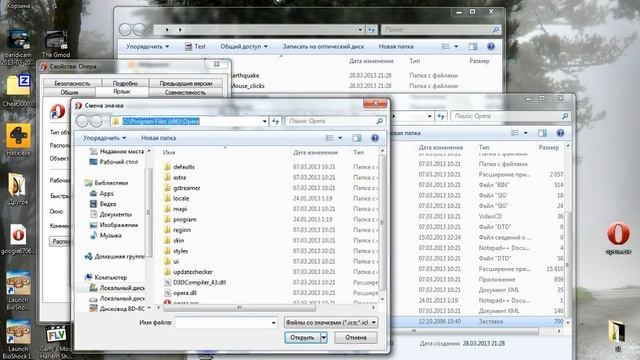Open view options arrow in Смена значка dialog
Screen dimensions: 640x360
[x=340, y=138]
